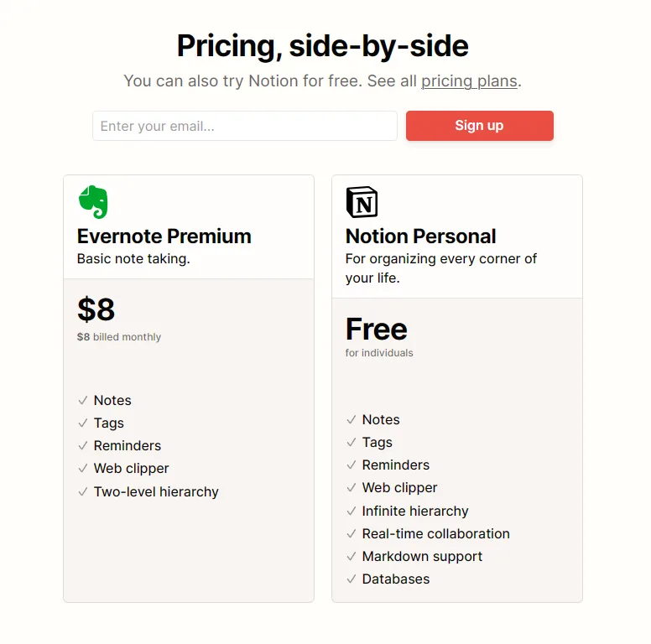The height and width of the screenshot is (644, 651).
Task: Click the green Evernote elephant logo
Action: coord(93,202)
